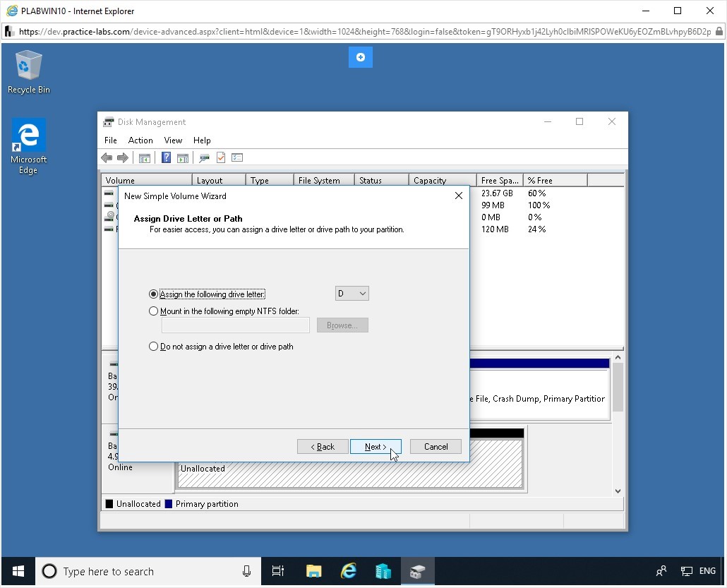Screen dimensions: 727x588
Task: Open the File menu in Disk Management
Action: pos(110,140)
